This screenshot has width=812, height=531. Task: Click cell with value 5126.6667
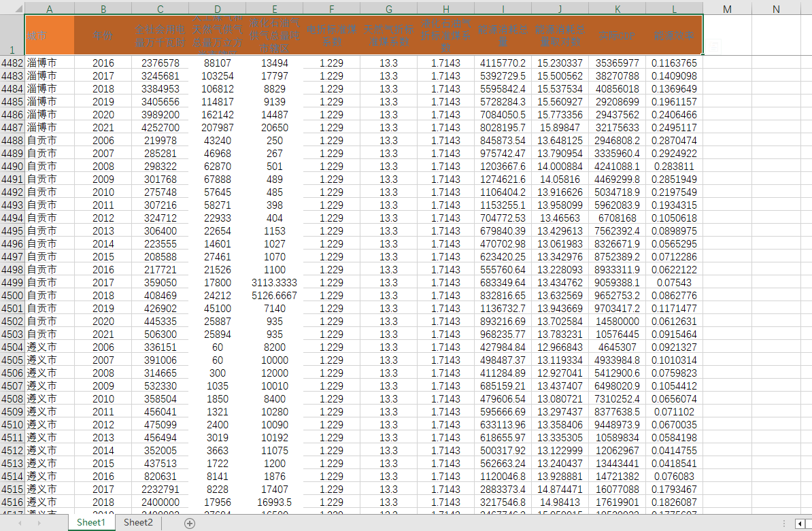coord(275,296)
